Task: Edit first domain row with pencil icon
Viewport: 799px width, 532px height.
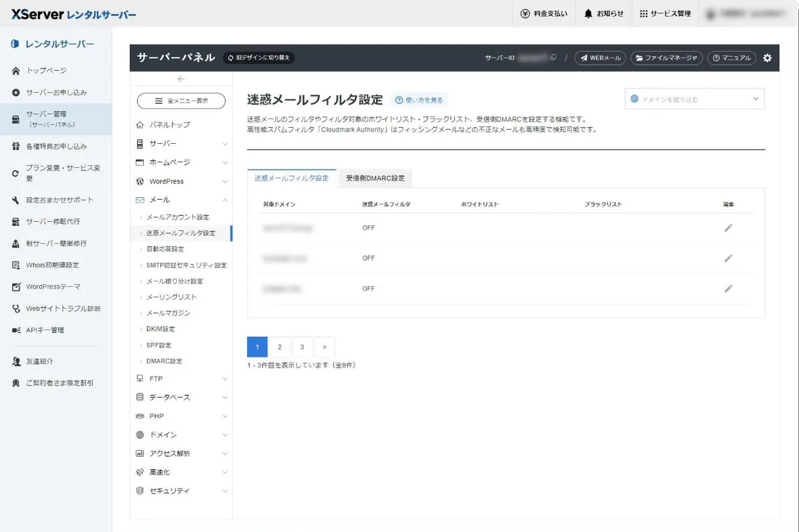Action: coord(728,228)
